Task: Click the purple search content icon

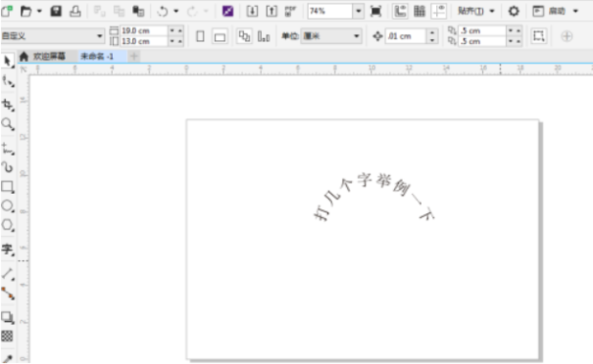Action: [228, 11]
